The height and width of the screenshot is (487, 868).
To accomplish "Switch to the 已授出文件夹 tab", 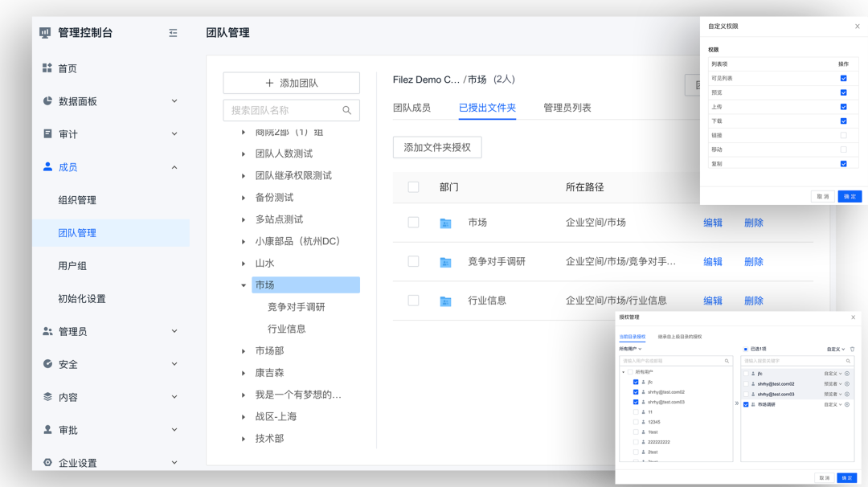I will click(487, 108).
